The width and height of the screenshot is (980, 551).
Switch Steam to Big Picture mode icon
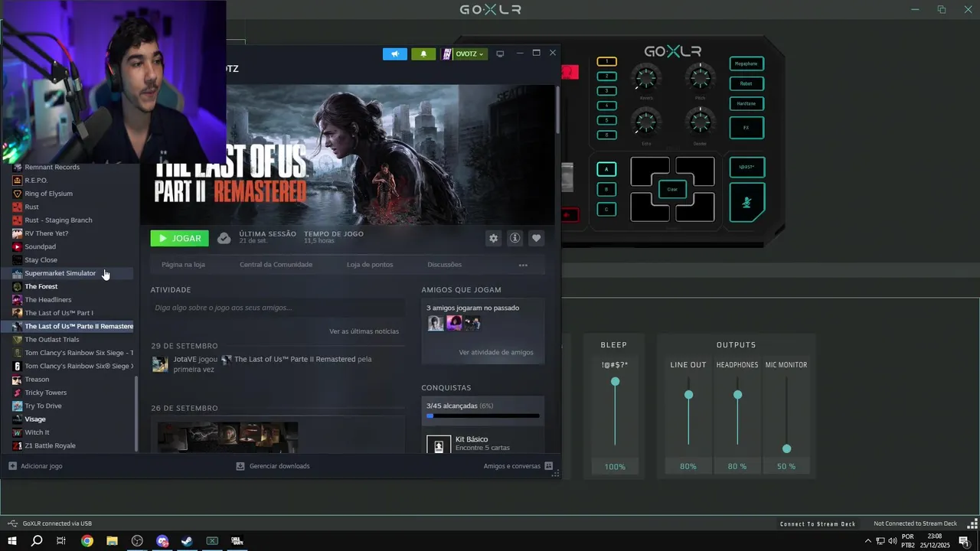[500, 54]
